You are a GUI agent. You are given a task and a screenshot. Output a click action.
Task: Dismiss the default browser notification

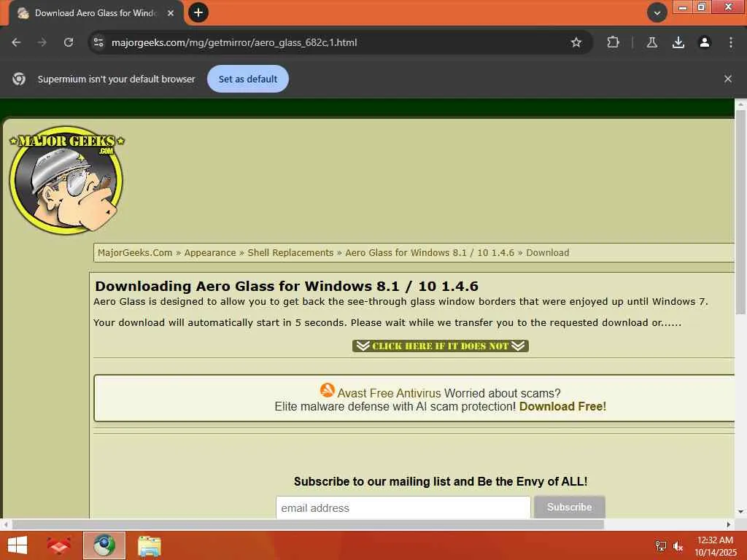tap(727, 79)
